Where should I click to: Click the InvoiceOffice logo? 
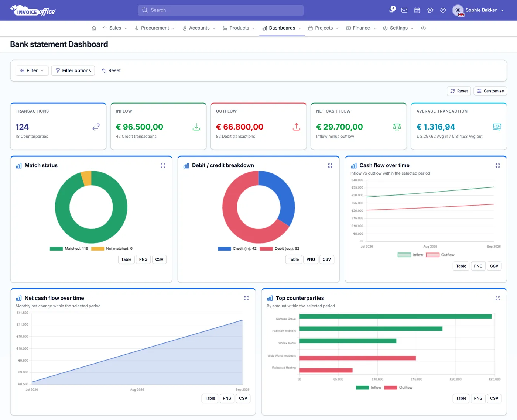pyautogui.click(x=33, y=11)
